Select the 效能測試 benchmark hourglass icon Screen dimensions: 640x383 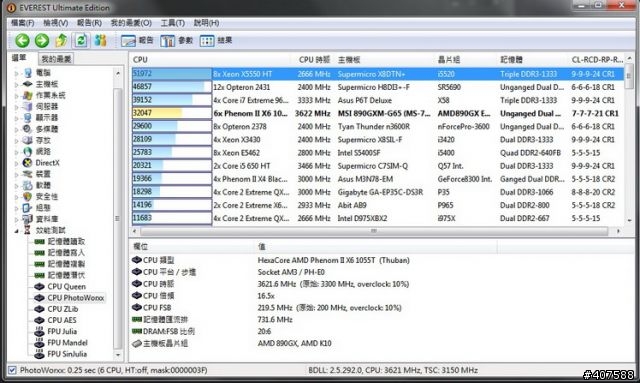[27, 230]
